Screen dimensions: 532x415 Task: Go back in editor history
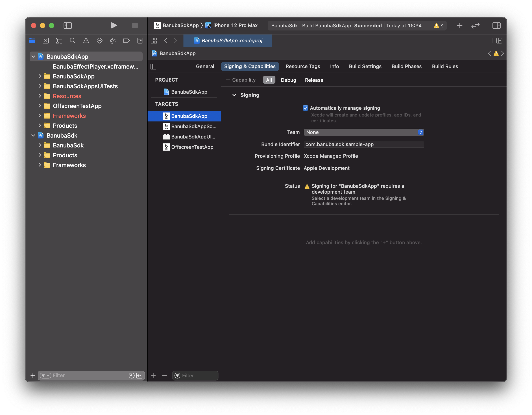(166, 40)
